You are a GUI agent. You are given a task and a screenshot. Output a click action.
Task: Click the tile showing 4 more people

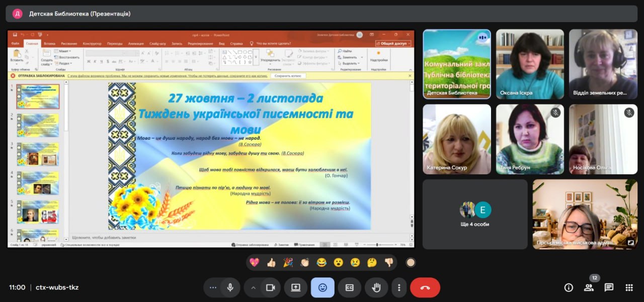point(475,214)
